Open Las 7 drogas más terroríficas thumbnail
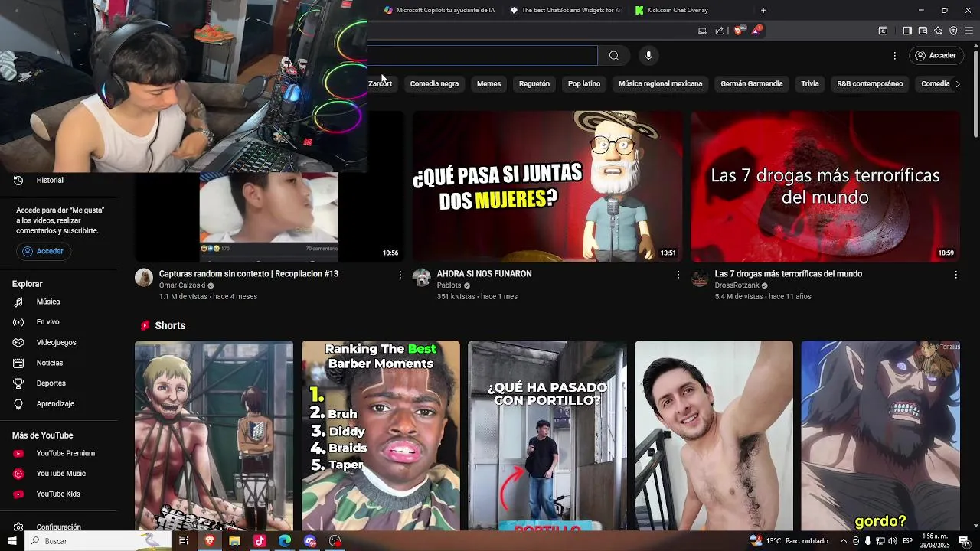The height and width of the screenshot is (551, 980). 825,186
